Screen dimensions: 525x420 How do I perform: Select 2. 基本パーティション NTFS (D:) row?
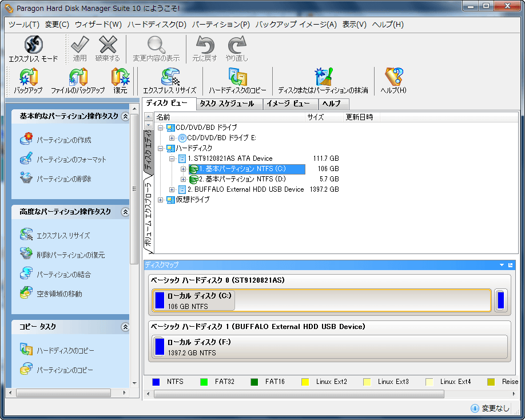pos(242,179)
